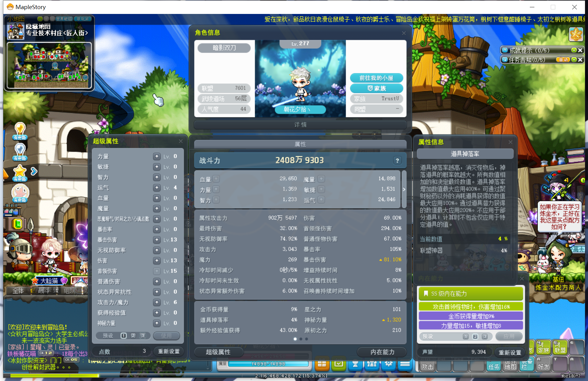Raise 获得经验值 hyper stat level
The width and height of the screenshot is (588, 381).
pos(157,312)
